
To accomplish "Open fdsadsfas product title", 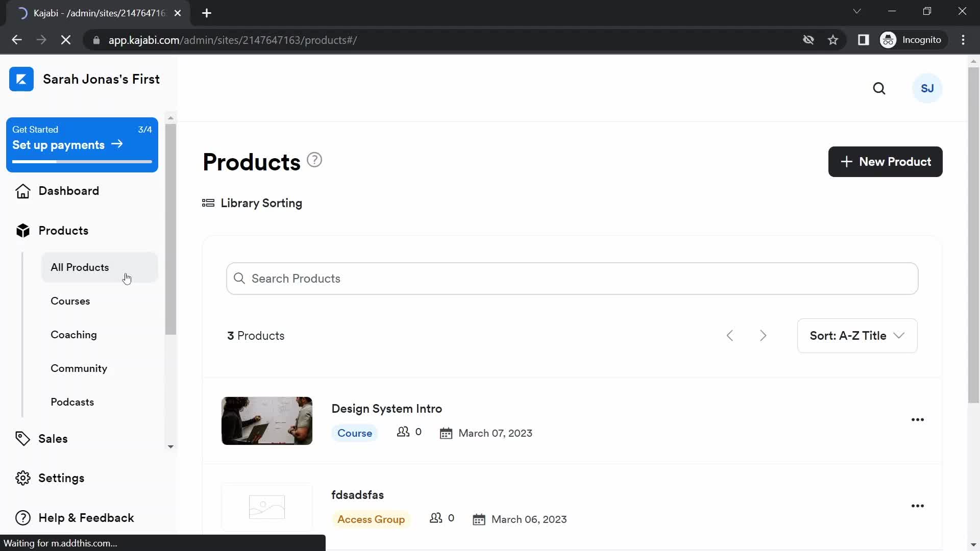I will point(357,495).
